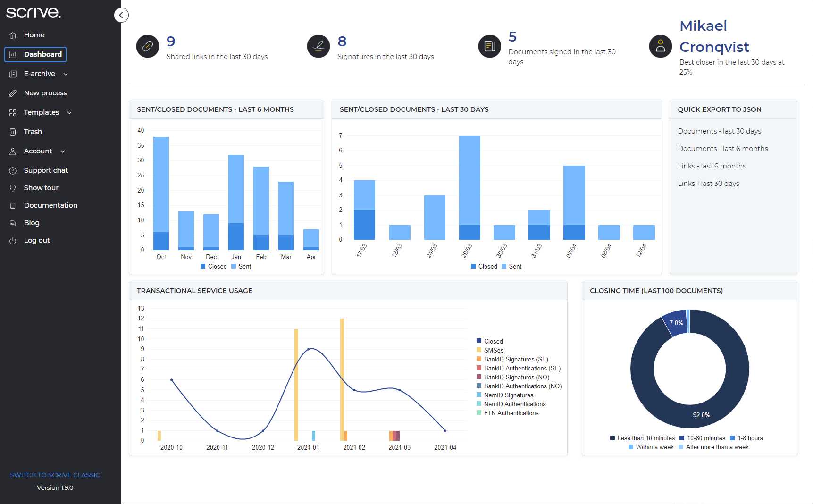Toggle NemID Signatures legend entry

[505, 395]
